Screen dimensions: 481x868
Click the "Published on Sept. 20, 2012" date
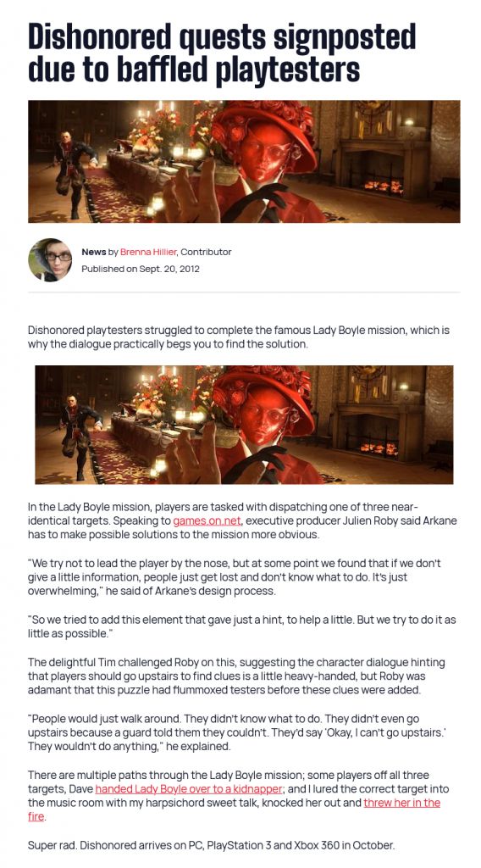141,269
